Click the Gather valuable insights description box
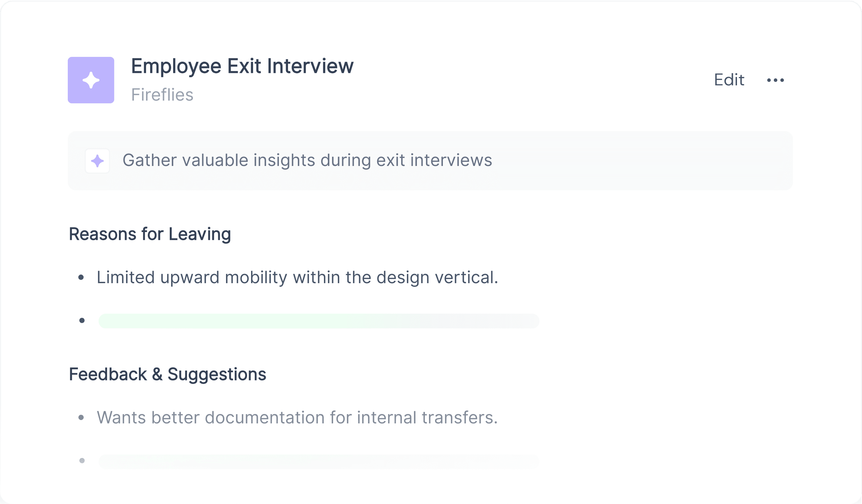The image size is (862, 504). (430, 161)
